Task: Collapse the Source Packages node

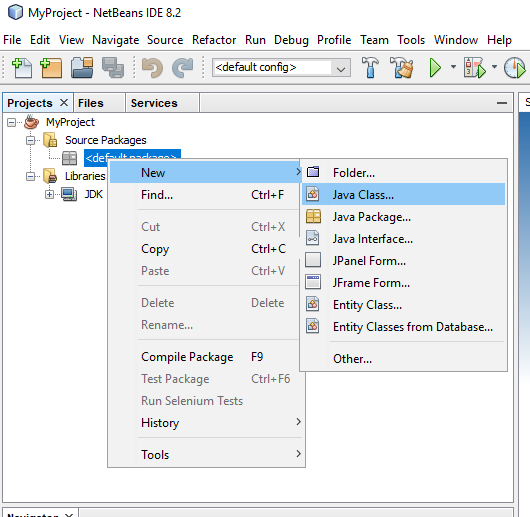Action: pos(30,140)
